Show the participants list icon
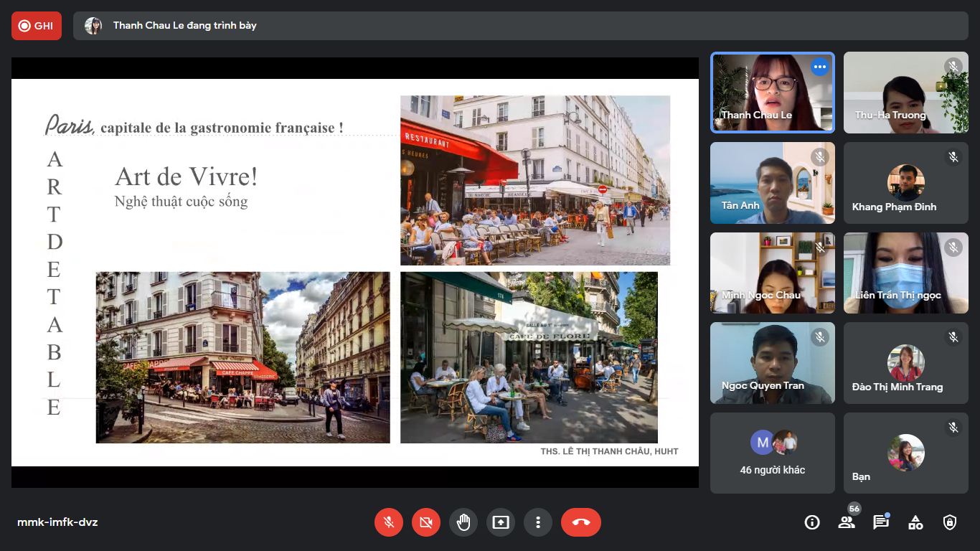The height and width of the screenshot is (551, 980). click(847, 522)
